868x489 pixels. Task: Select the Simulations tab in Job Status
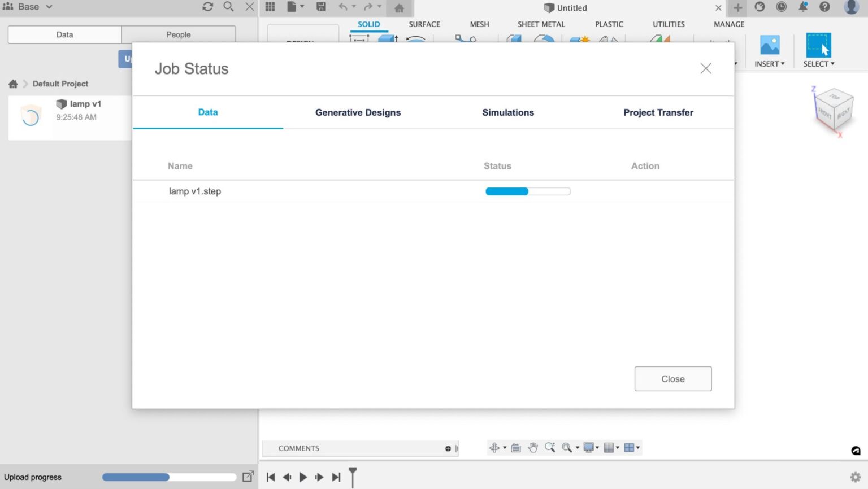508,112
